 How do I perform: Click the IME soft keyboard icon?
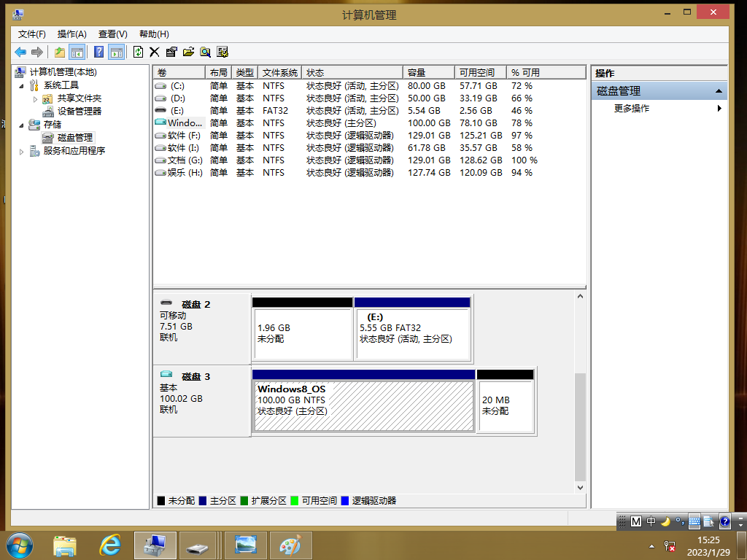(694, 522)
